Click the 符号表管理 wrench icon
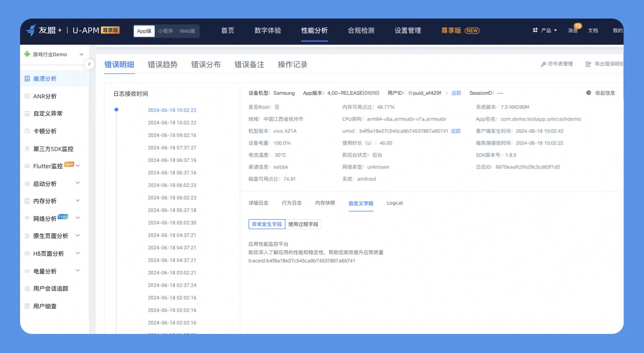 (543, 64)
